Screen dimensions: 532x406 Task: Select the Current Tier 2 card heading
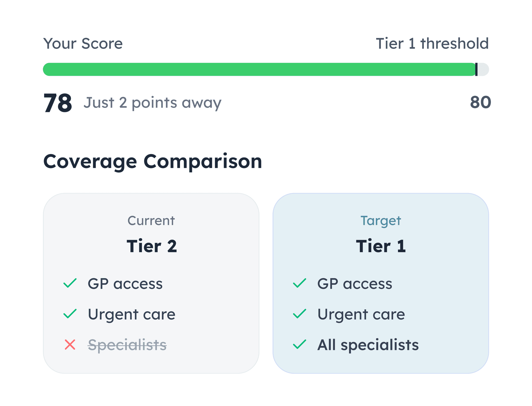tap(151, 246)
